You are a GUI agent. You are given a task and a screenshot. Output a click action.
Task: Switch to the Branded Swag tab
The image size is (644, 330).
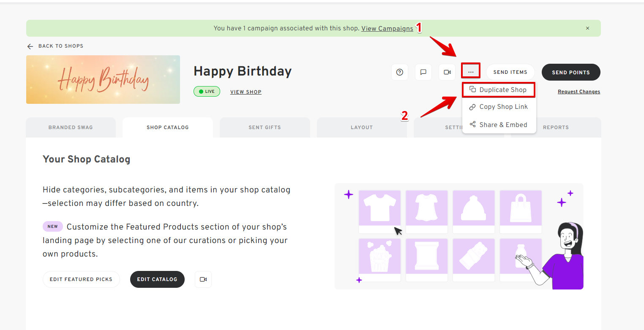click(71, 127)
